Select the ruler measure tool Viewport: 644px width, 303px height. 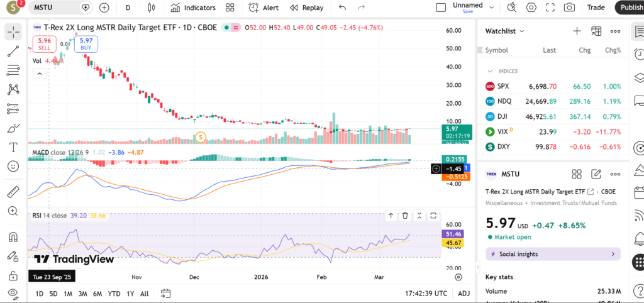point(13,192)
